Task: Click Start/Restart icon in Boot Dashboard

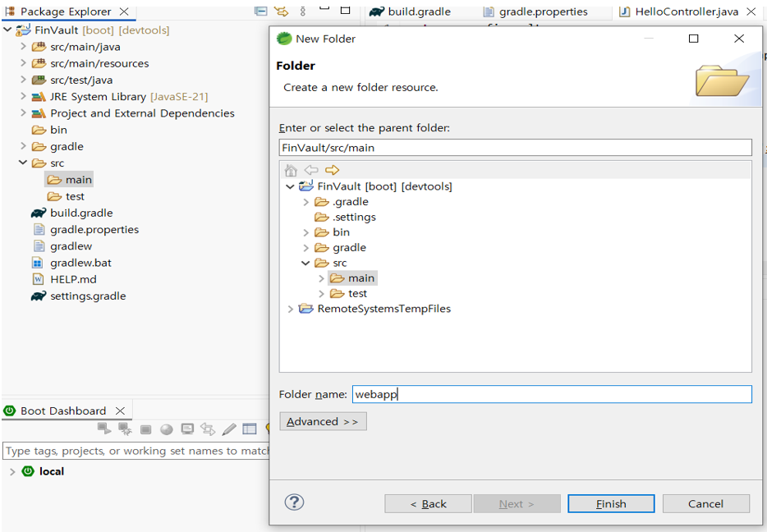Action: [x=104, y=429]
